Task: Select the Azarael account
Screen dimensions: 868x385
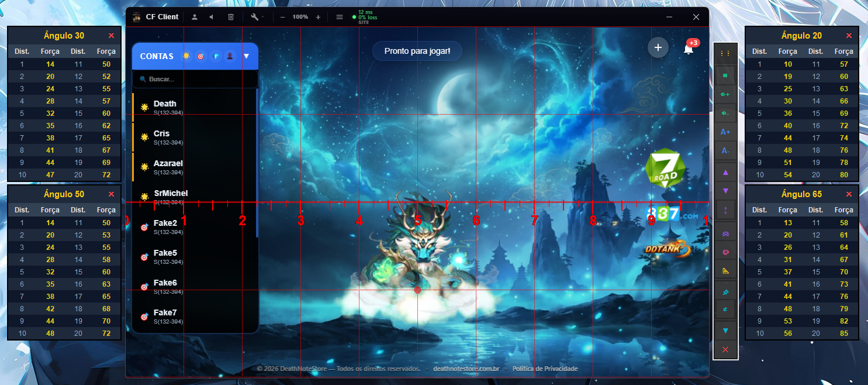Action: click(194, 167)
